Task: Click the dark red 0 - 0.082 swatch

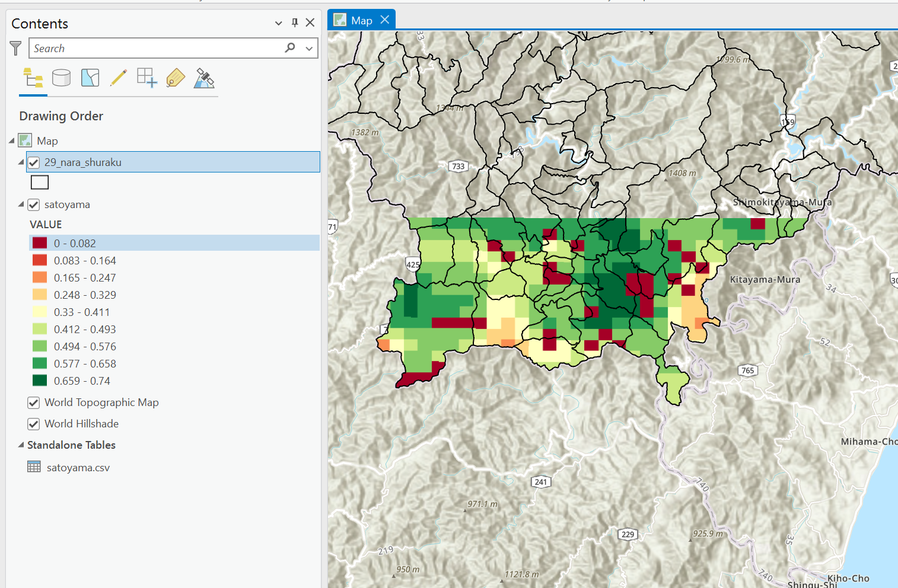Action: click(x=40, y=243)
